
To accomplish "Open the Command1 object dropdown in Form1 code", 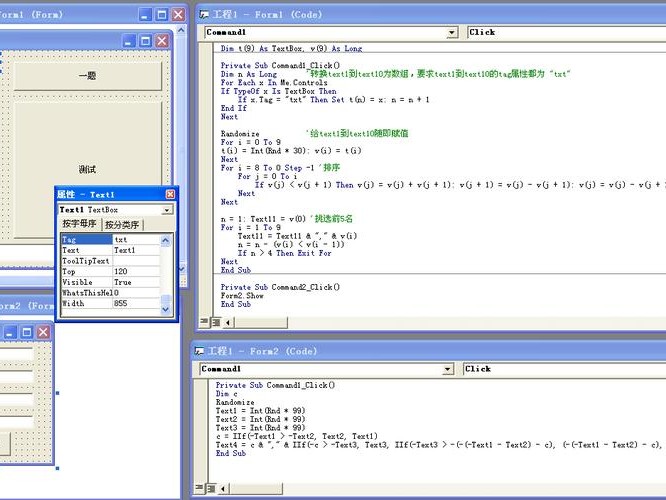I will tap(452, 32).
